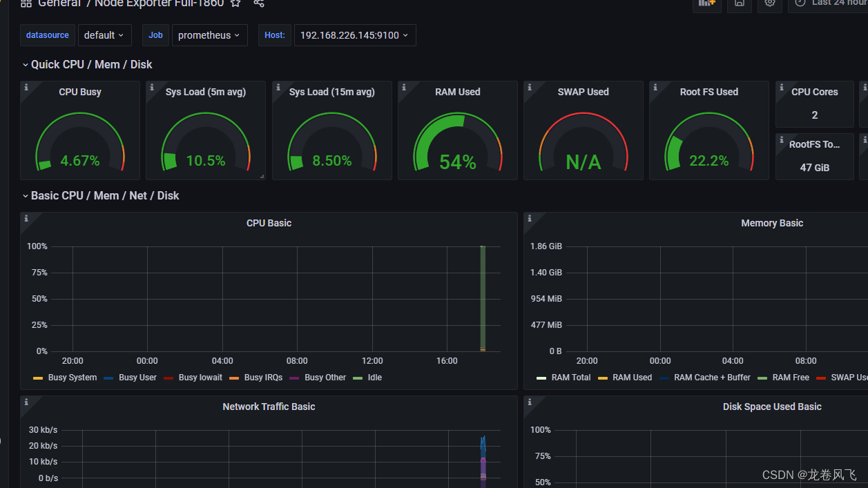Open the Memory Basic panel title menu

(772, 223)
